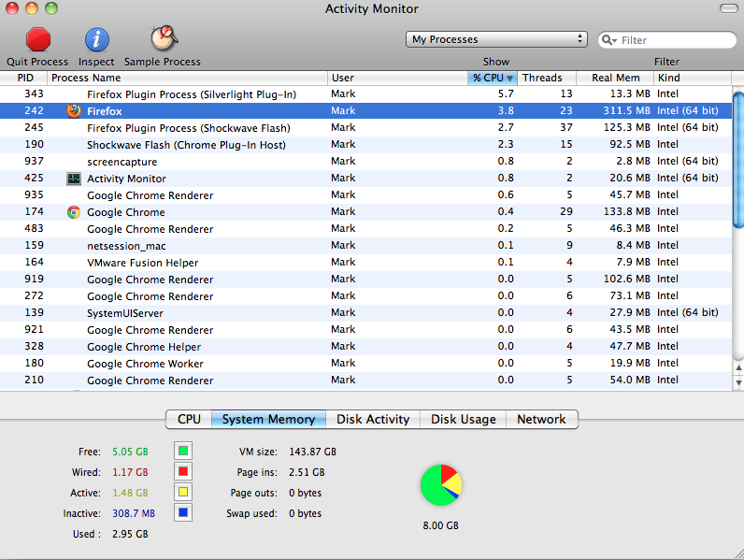Click the Page ins 2.51 GB value
This screenshot has height=560, width=744.
307,472
